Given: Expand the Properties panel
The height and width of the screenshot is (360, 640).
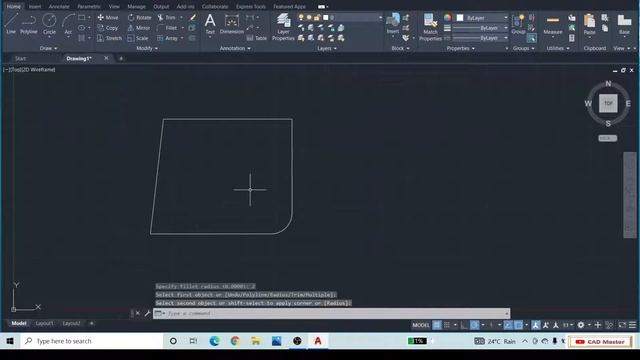Looking at the screenshot, I should pyautogui.click(x=460, y=48).
